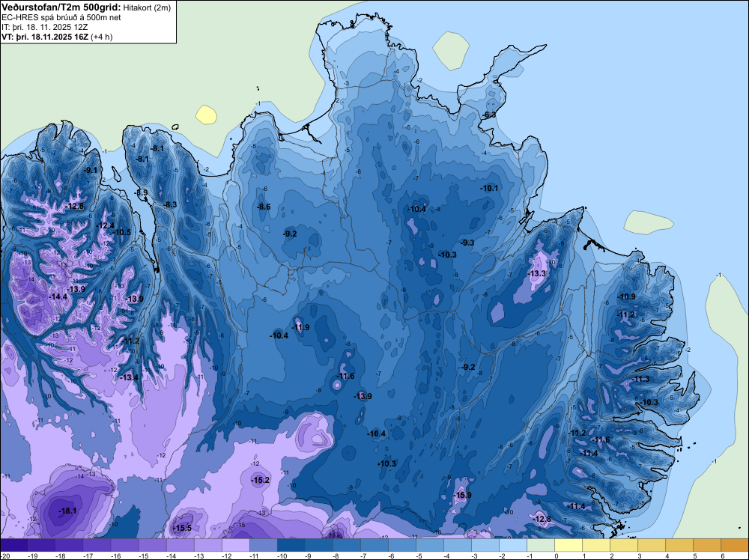The image size is (749, 560).
Task: Click the 'Veðurstofan/T2m 500grid:' title text
Action: (60, 7)
